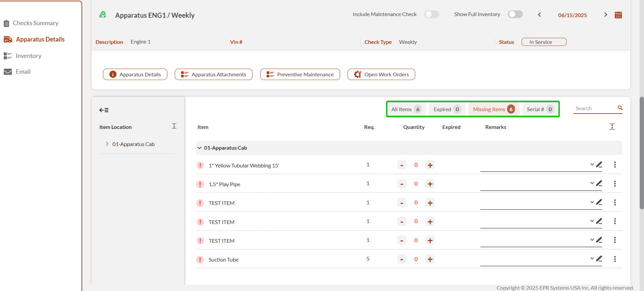
Task: Decrease quantity for Suction Tube
Action: click(401, 259)
